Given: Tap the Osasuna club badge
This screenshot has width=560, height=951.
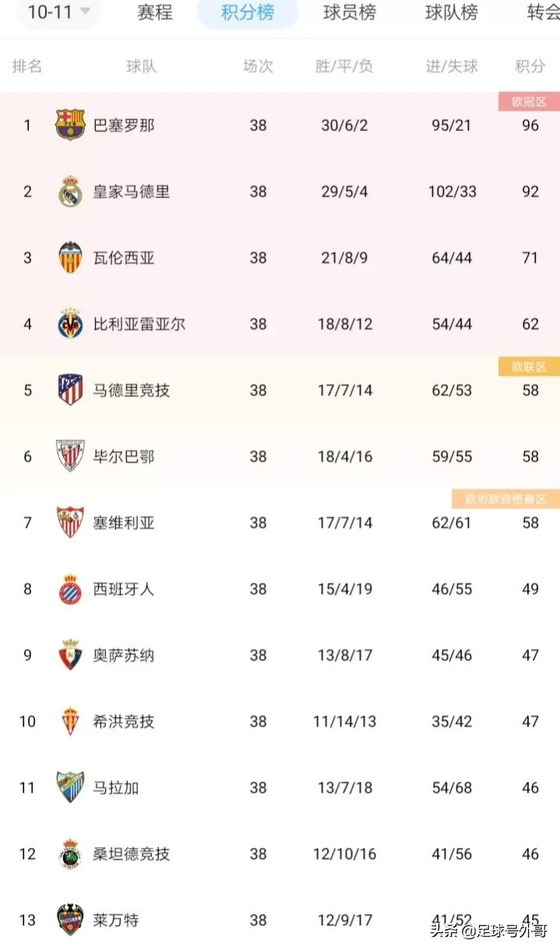Looking at the screenshot, I should pos(70,656).
